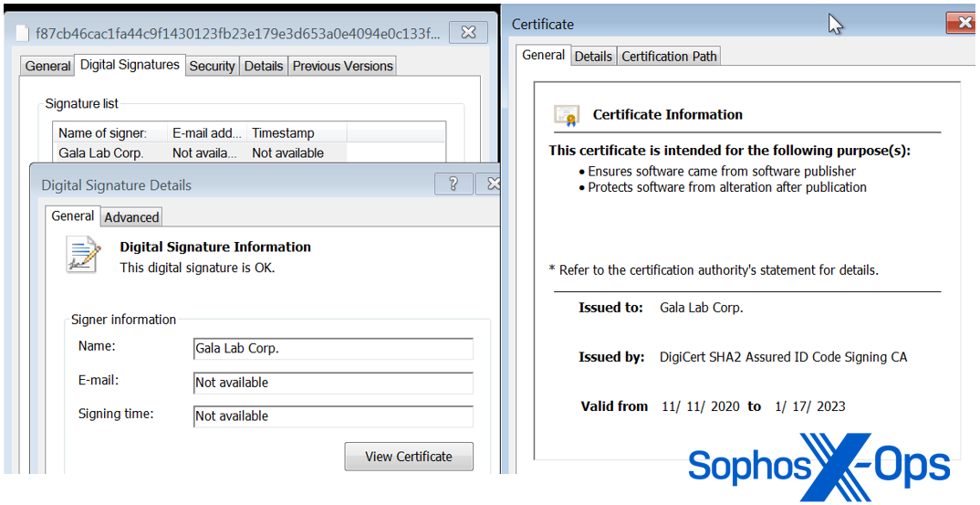Click the digital signature document icon
The height and width of the screenshot is (505, 980).
[84, 255]
